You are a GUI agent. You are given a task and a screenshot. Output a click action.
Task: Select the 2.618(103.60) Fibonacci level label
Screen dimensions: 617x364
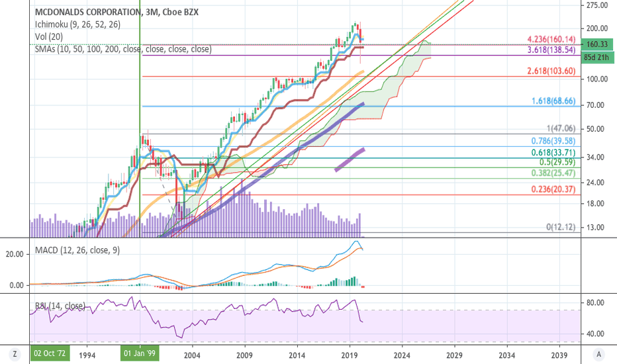(x=551, y=71)
